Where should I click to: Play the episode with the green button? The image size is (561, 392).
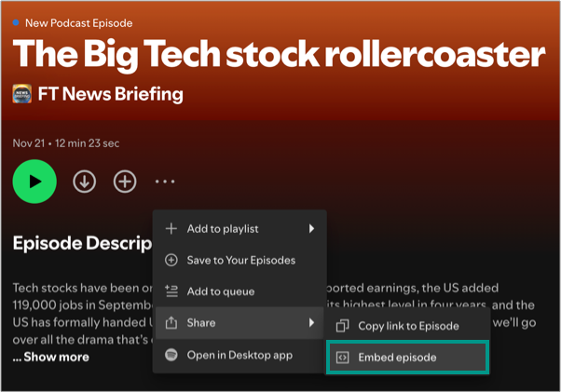tap(34, 182)
